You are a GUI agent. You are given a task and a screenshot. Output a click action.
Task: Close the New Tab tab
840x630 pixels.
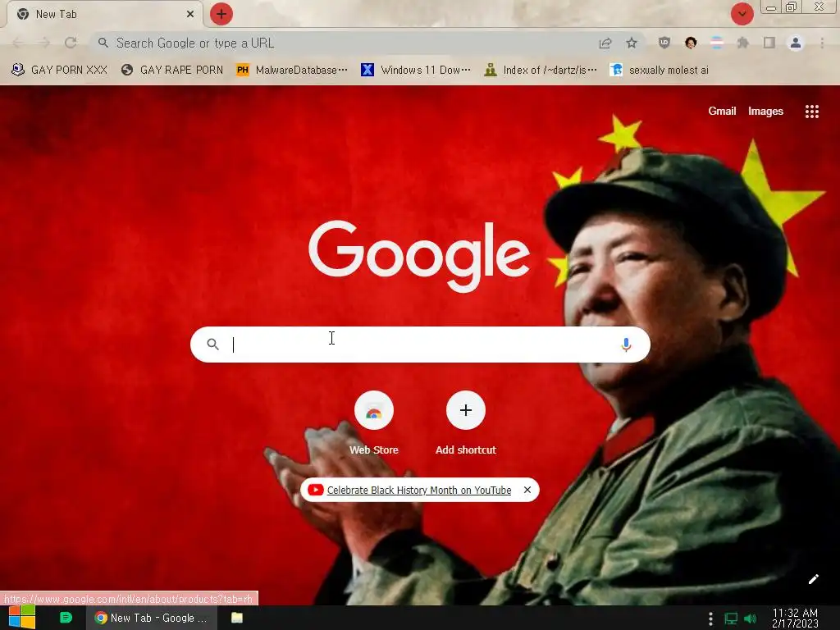tap(190, 14)
